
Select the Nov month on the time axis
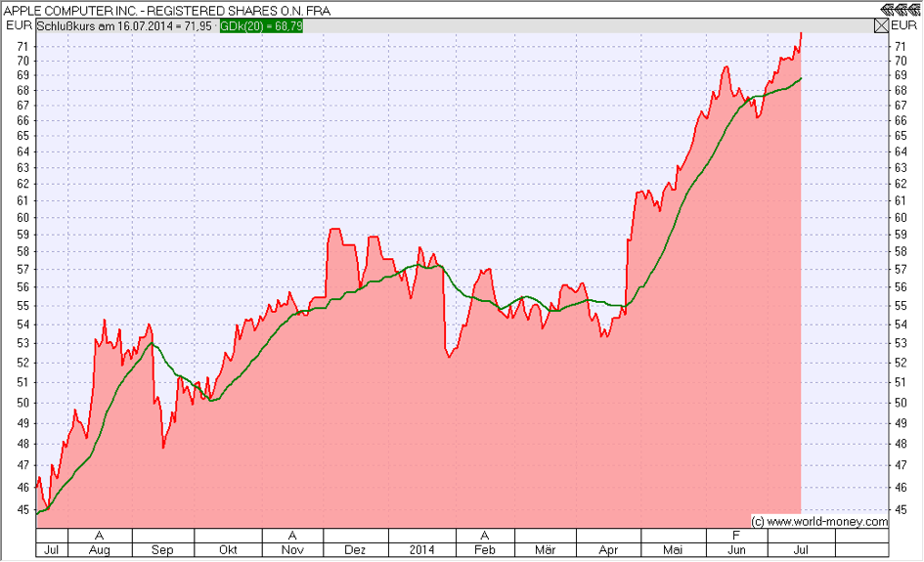[292, 549]
